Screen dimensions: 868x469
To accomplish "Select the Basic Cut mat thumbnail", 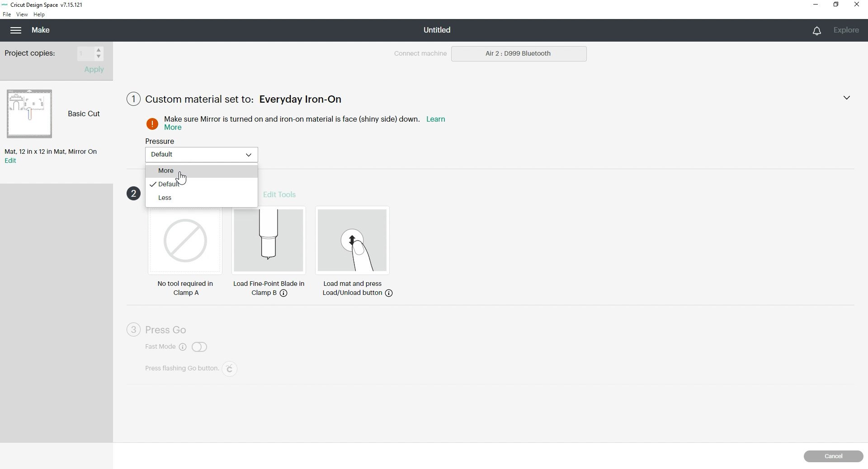I will coord(29,114).
